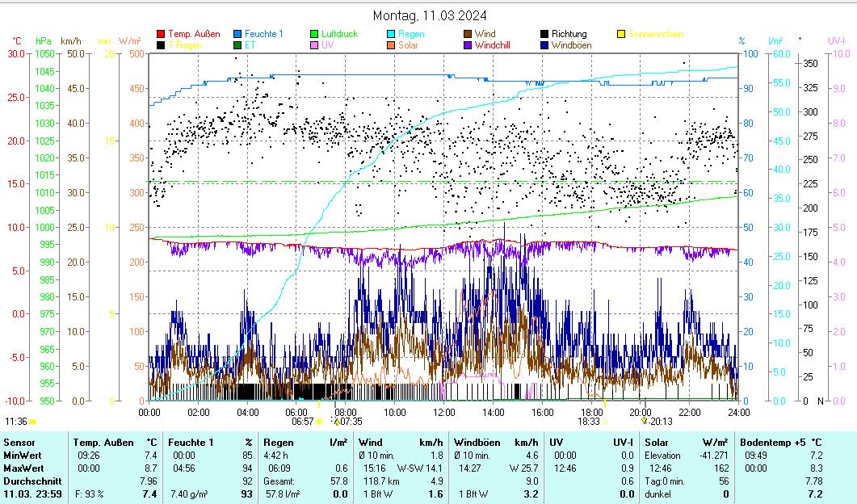Click the cyan Regen legend square
This screenshot has width=857, height=504.
click(392, 34)
